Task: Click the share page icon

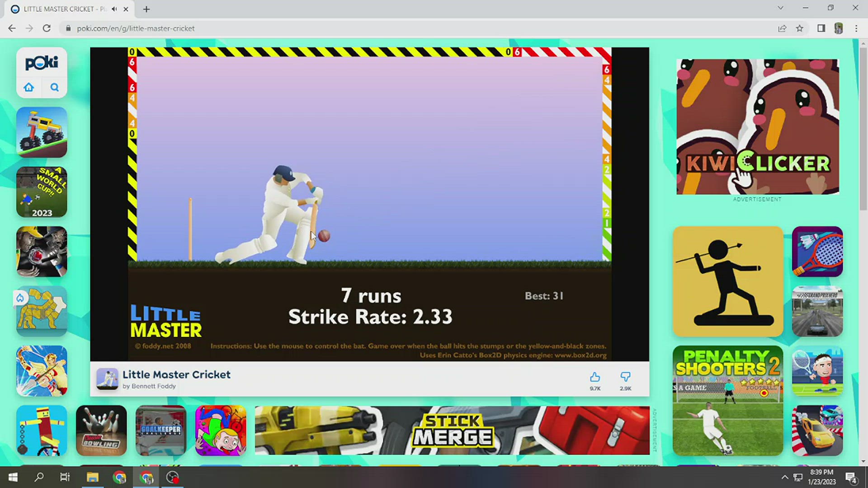Action: pyautogui.click(x=782, y=28)
